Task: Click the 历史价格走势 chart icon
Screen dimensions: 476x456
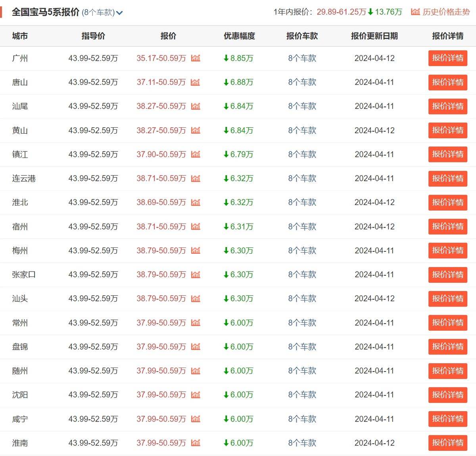Action: (x=415, y=12)
